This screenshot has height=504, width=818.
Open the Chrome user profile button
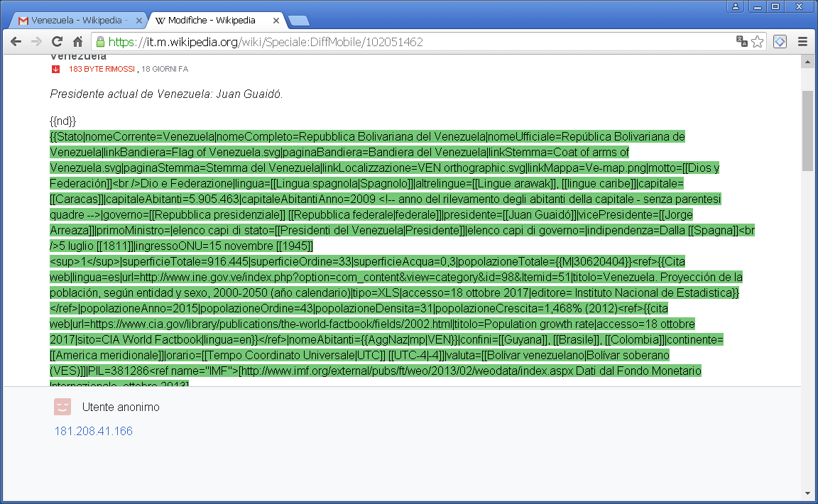(x=735, y=6)
